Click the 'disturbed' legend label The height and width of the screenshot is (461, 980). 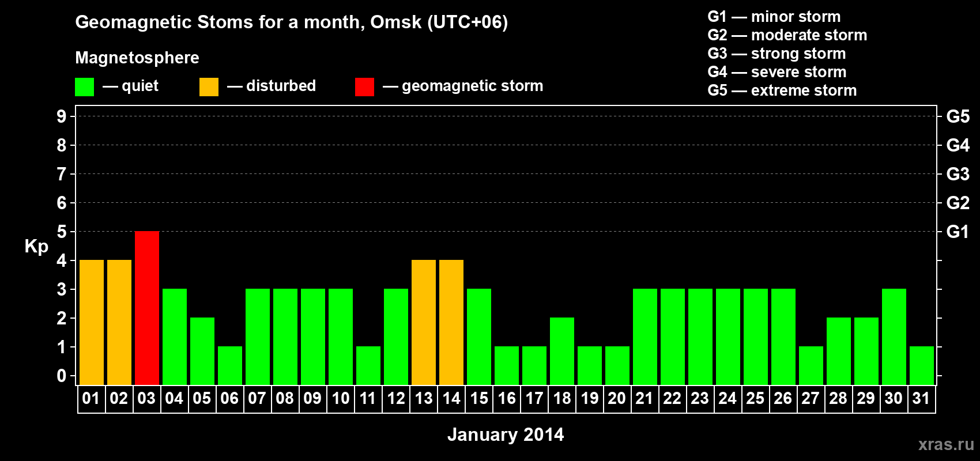click(x=281, y=86)
